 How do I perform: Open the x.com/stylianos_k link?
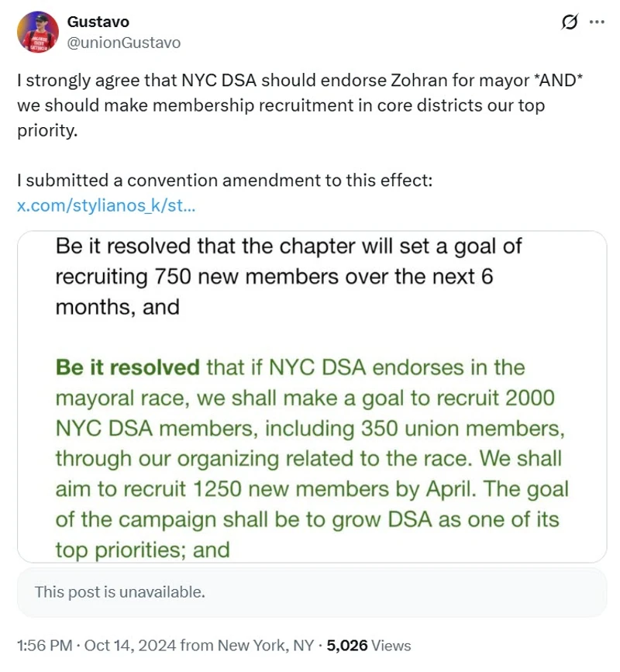(105, 206)
